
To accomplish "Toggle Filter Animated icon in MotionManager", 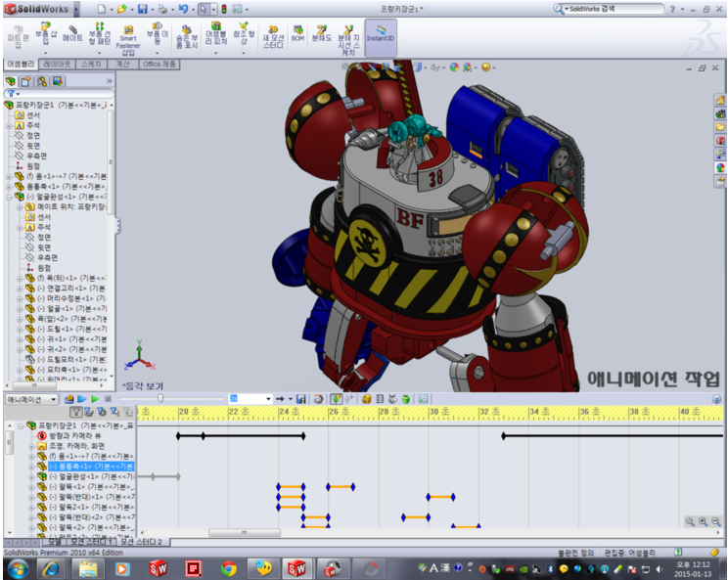I will pos(89,412).
